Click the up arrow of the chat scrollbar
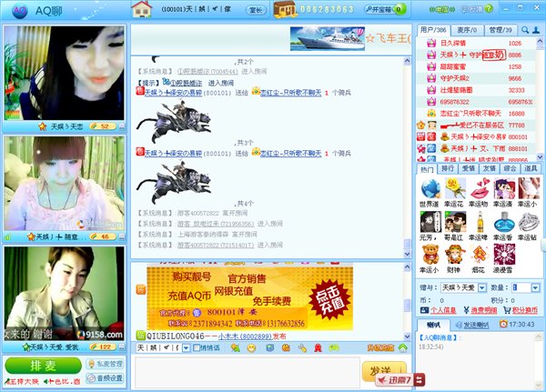The height and width of the screenshot is (392, 546). (x=407, y=61)
